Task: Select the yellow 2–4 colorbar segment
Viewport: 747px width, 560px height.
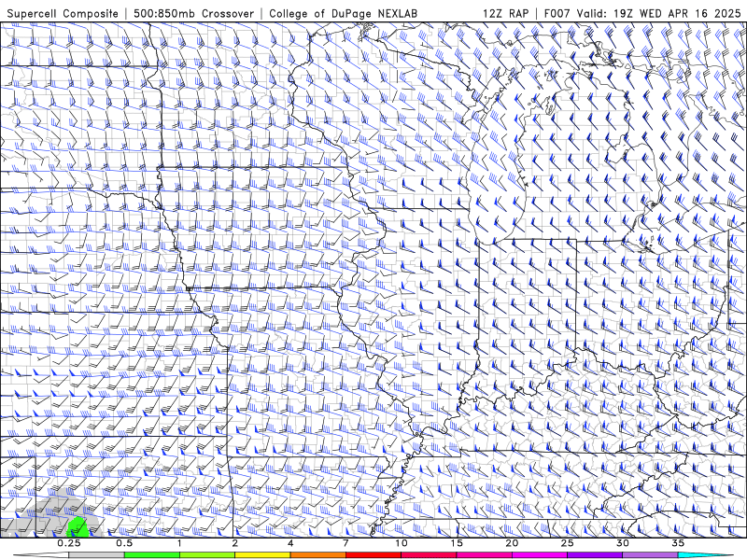Action: (x=262, y=555)
